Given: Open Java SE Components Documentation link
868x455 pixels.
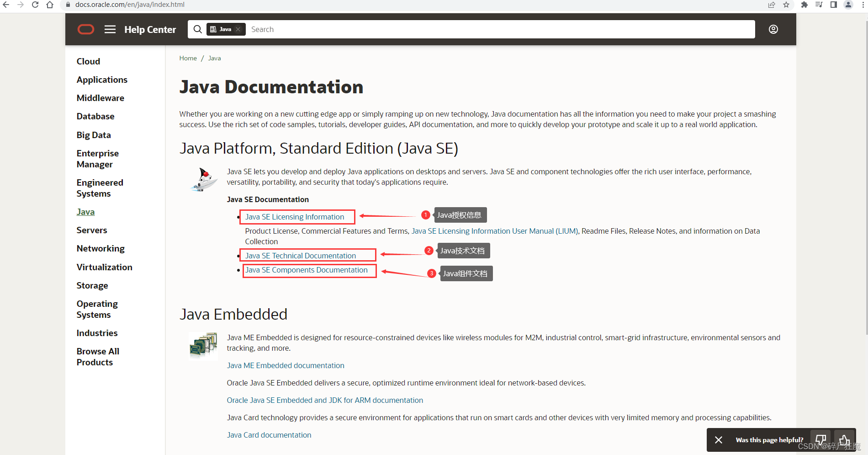Looking at the screenshot, I should [x=307, y=270].
